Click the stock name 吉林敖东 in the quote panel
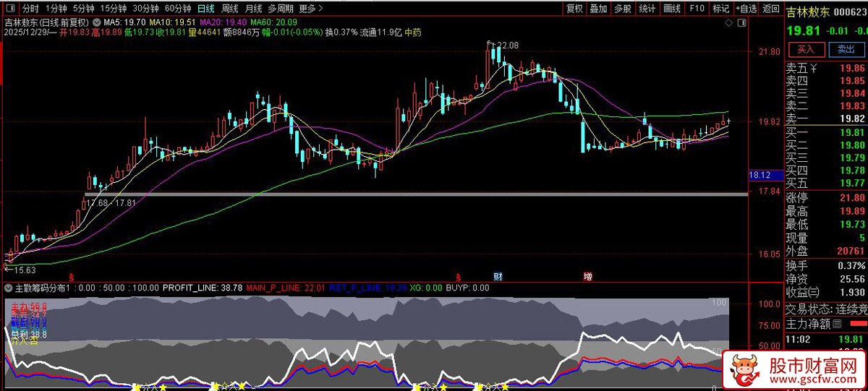 (809, 12)
